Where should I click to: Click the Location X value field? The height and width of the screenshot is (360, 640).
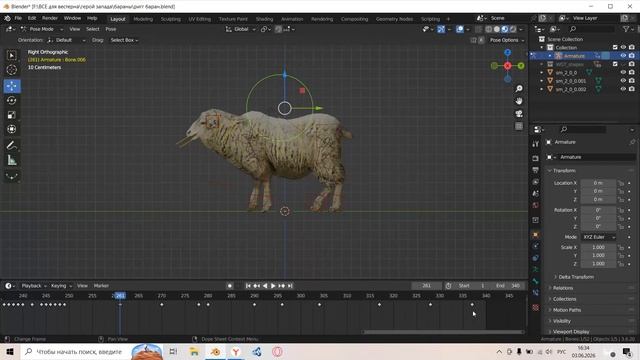(598, 183)
